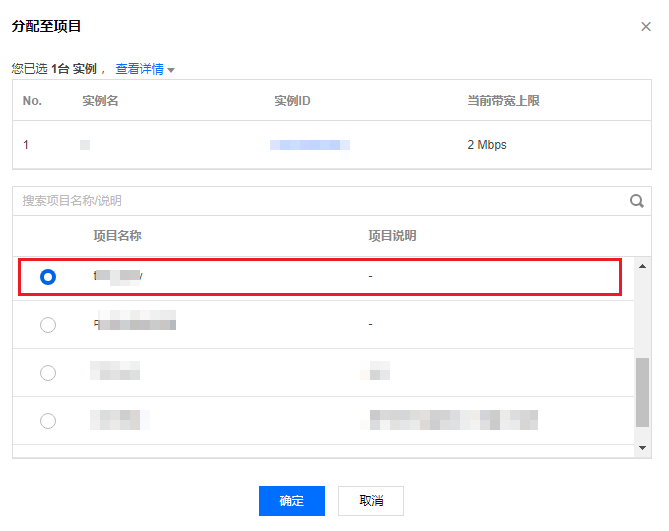Select the first project radio button
The width and height of the screenshot is (669, 531).
point(48,277)
